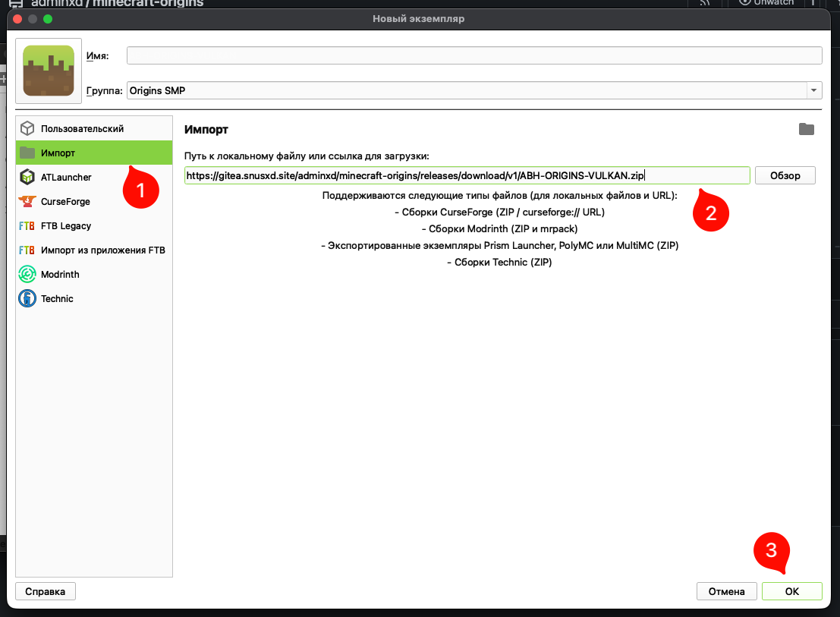The height and width of the screenshot is (617, 840).
Task: Select the Modrinth green icon
Action: pos(27,275)
